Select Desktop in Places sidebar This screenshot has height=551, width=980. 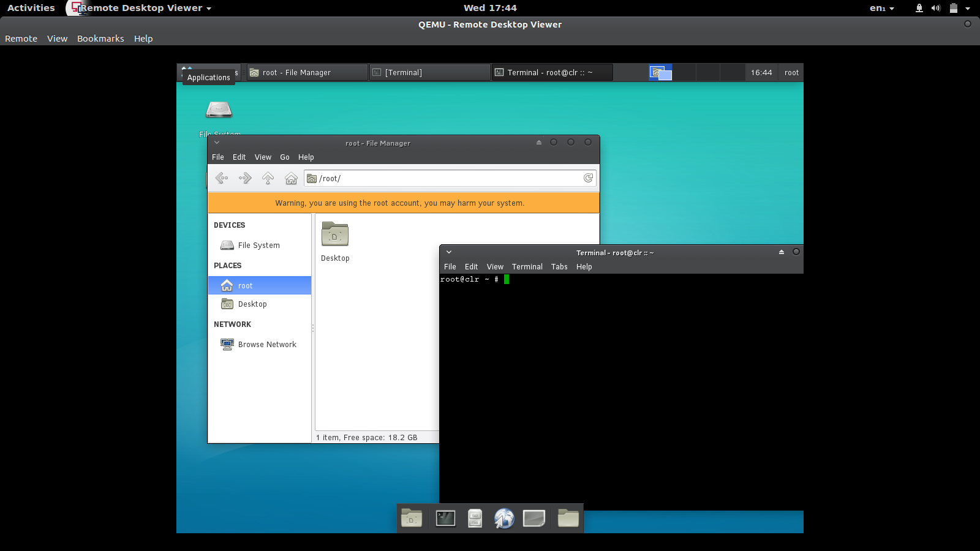259,304
